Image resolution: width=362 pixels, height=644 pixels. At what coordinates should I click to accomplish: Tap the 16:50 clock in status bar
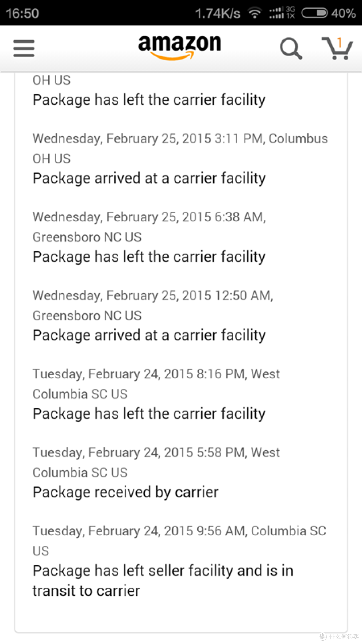[x=22, y=13]
